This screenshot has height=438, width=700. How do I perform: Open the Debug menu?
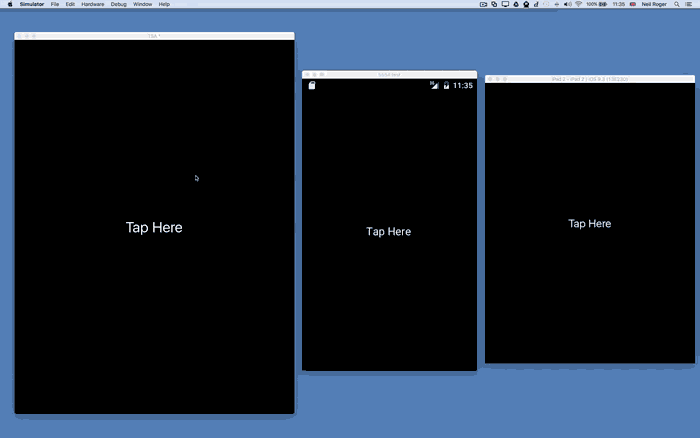[119, 4]
